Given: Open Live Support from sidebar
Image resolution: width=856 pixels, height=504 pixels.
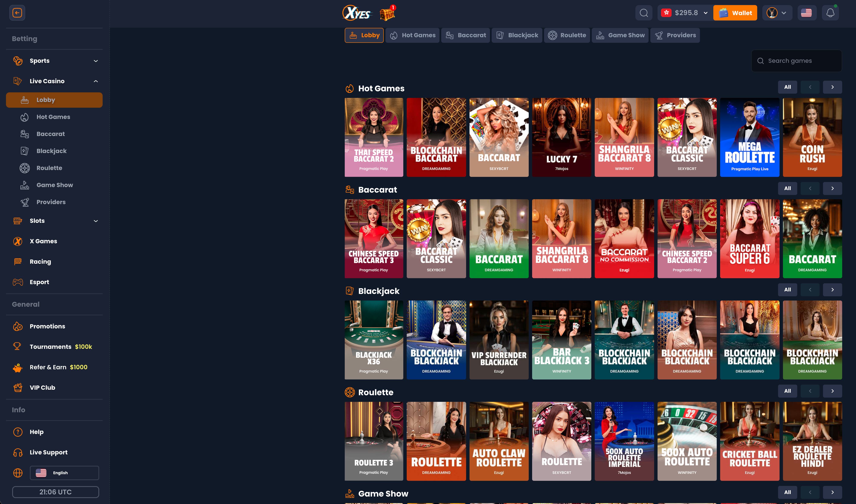Looking at the screenshot, I should pyautogui.click(x=48, y=452).
